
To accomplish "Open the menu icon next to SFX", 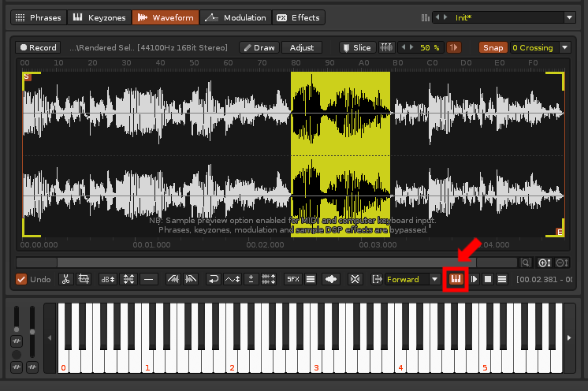I will (x=311, y=279).
